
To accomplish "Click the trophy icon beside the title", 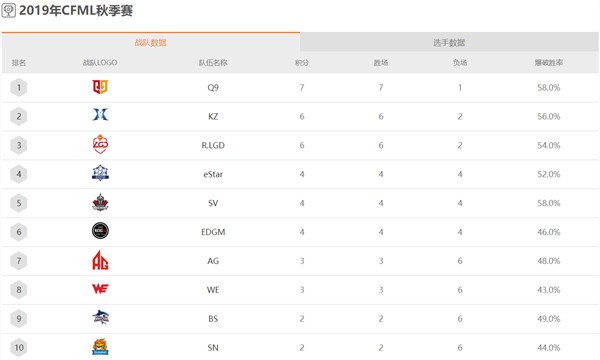I will (x=8, y=10).
